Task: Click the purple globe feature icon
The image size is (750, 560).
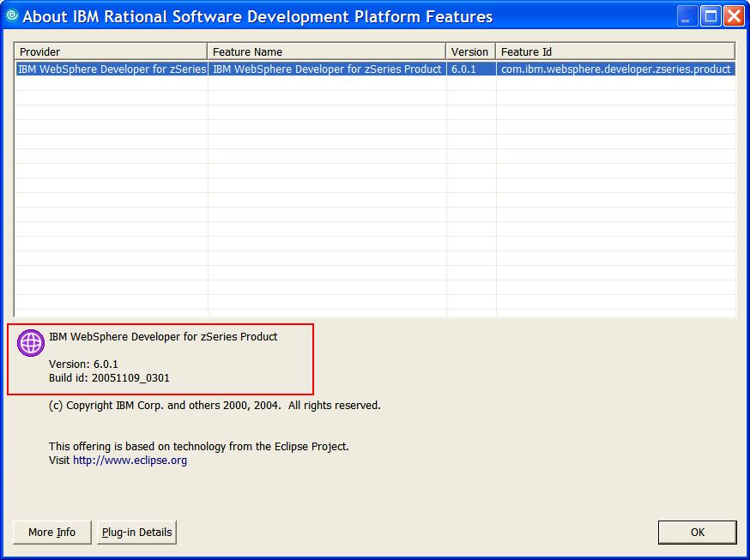Action: [31, 343]
